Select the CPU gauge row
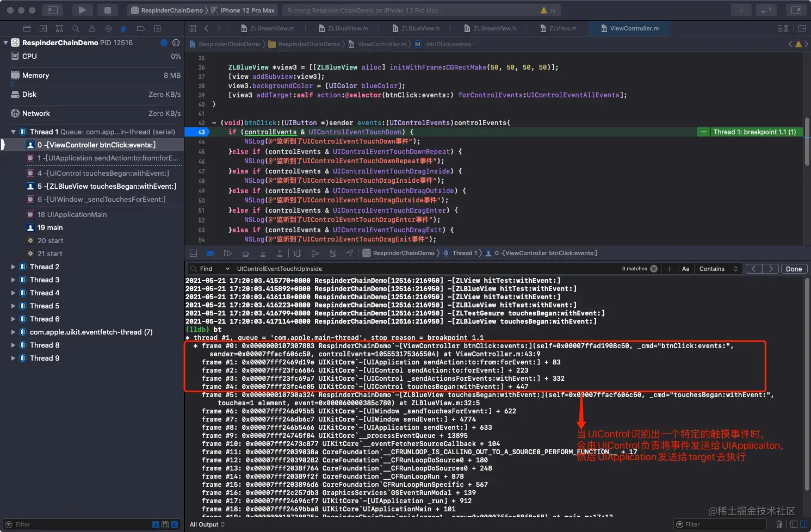811x532 pixels. pyautogui.click(x=92, y=56)
